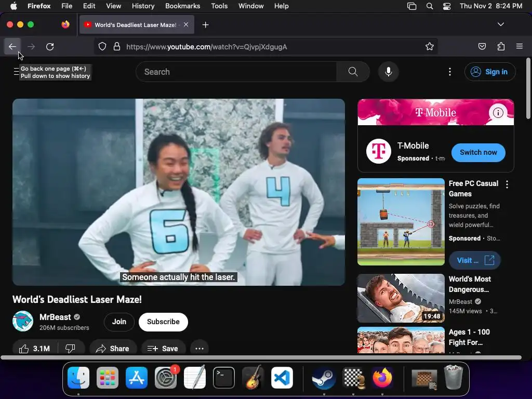Click the video player to pause
Screen dimensions: 532x399
click(x=179, y=192)
